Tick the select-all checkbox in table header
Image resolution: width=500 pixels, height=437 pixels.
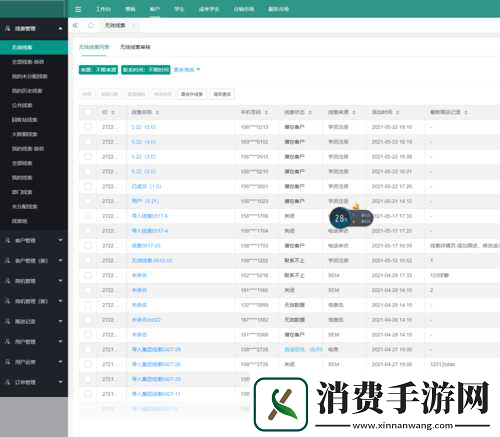[x=88, y=112]
